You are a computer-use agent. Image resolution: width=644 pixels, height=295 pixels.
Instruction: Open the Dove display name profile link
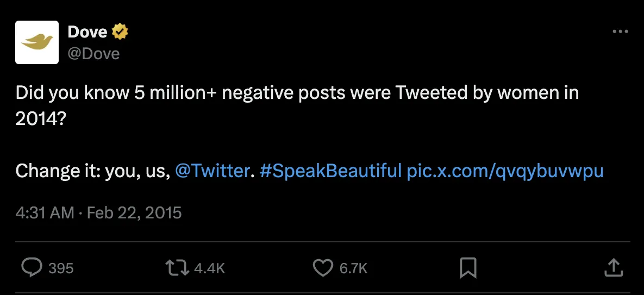87,32
